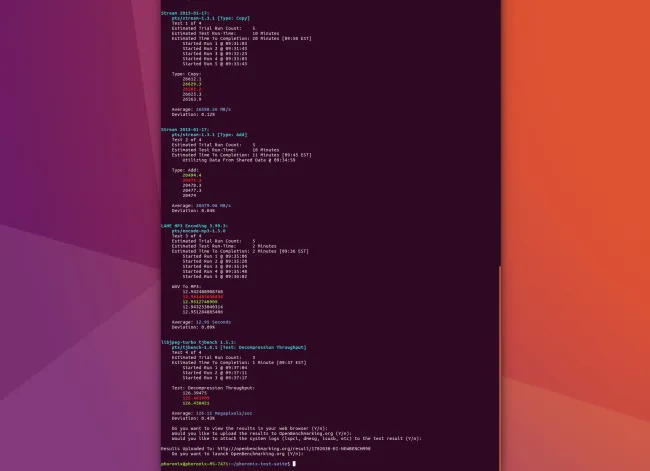Click the 'Test 4 of 4' line

tap(187, 352)
